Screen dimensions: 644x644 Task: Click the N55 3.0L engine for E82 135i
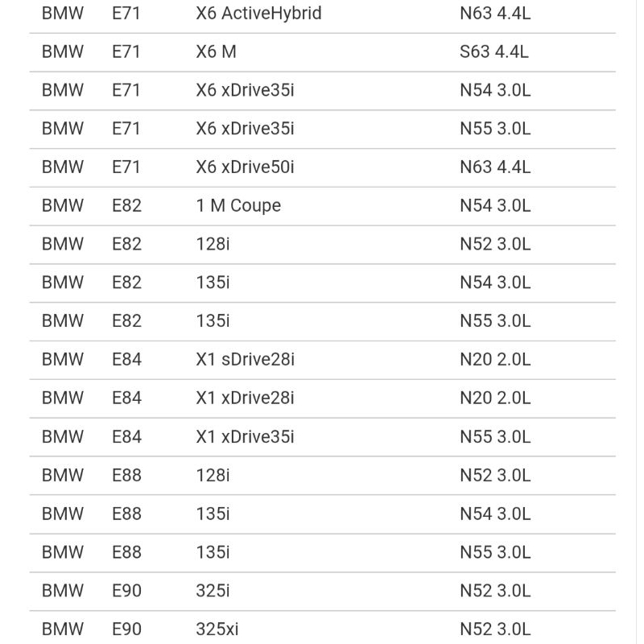coord(495,321)
